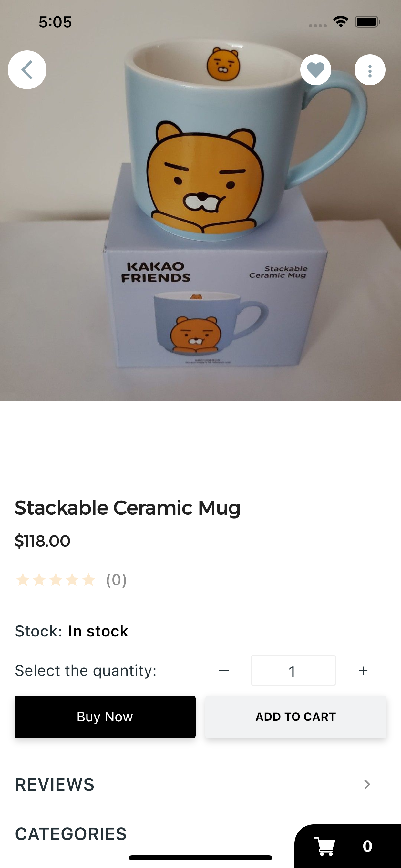Open the REVIEWS section label

click(x=55, y=784)
